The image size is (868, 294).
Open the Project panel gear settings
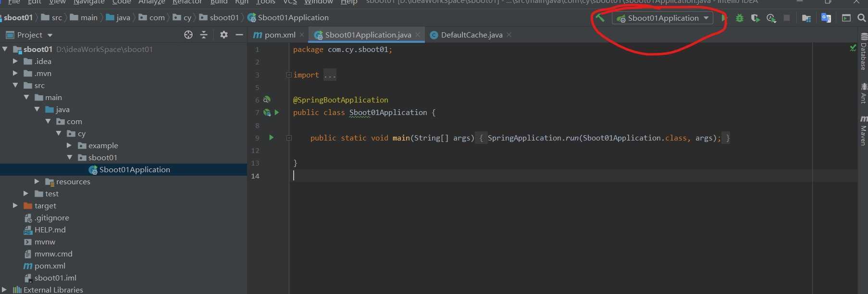[x=224, y=35]
